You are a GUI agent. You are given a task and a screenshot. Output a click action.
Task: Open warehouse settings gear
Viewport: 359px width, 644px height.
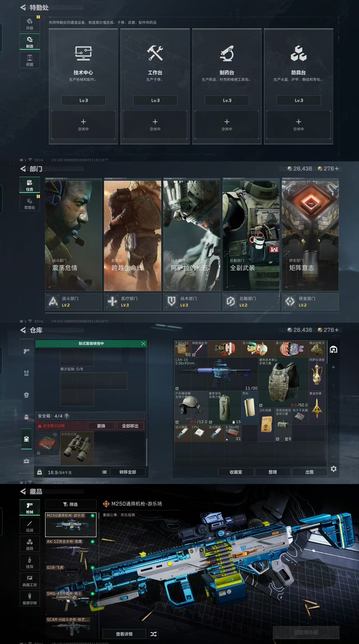(333, 469)
